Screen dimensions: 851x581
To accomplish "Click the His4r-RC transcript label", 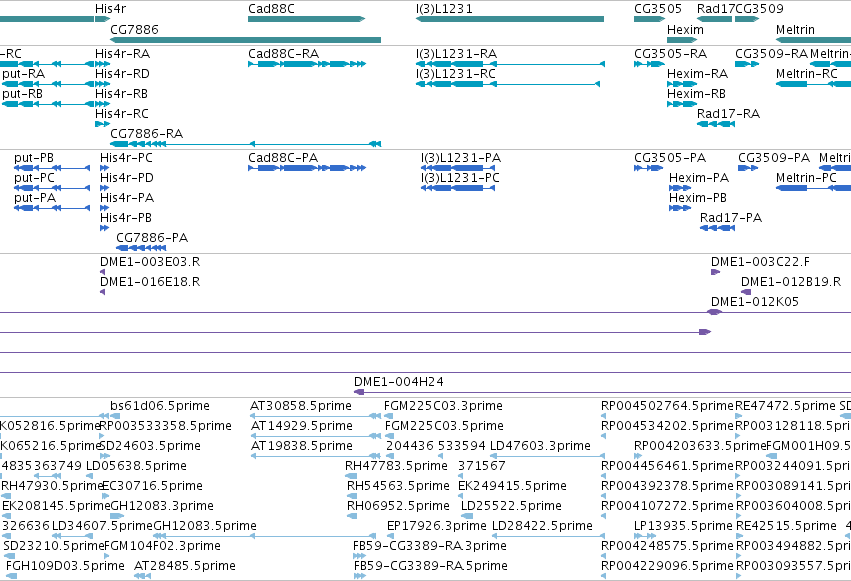I will click(x=122, y=114).
